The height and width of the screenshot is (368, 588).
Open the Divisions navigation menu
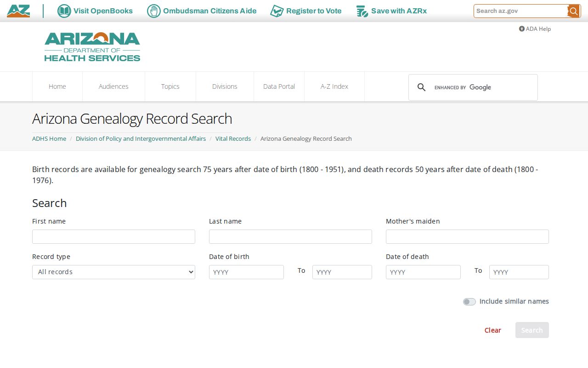click(225, 86)
